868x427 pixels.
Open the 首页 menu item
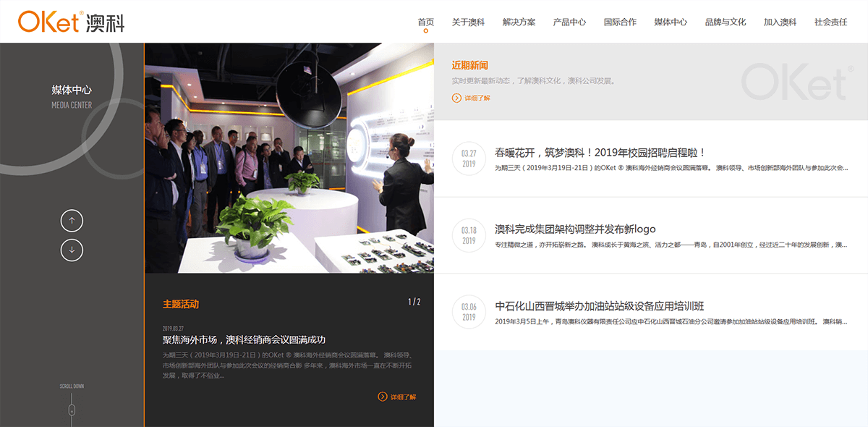point(426,22)
